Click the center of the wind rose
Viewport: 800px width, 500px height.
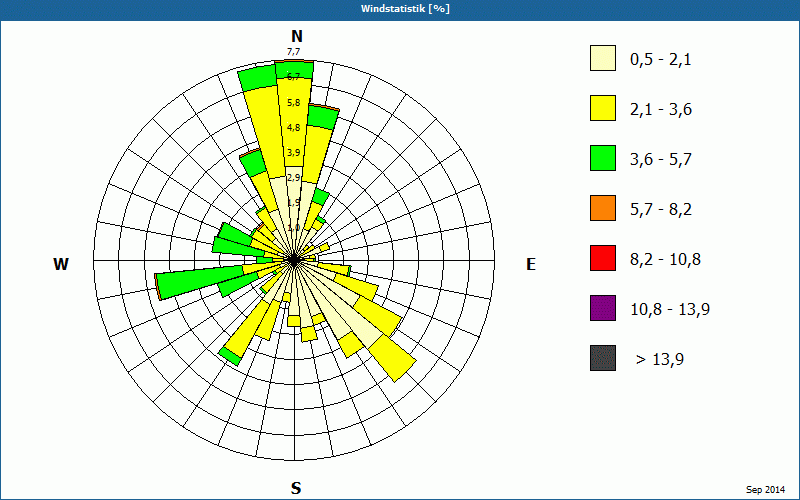pyautogui.click(x=294, y=260)
